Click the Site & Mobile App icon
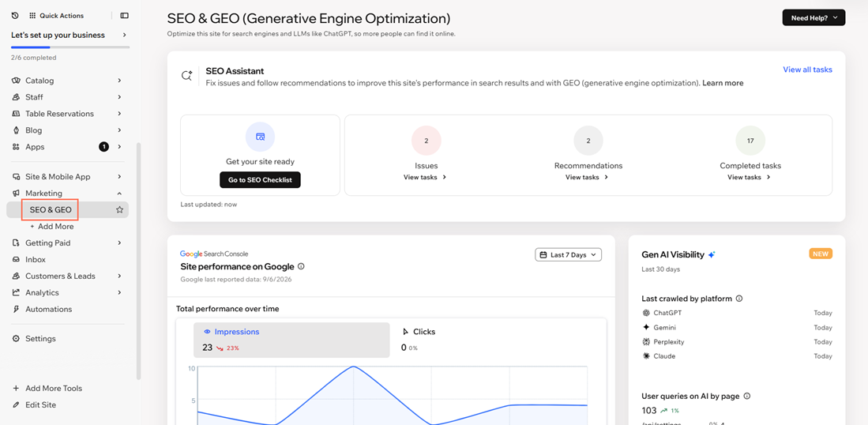Screen dimensions: 868x425 (x=16, y=177)
